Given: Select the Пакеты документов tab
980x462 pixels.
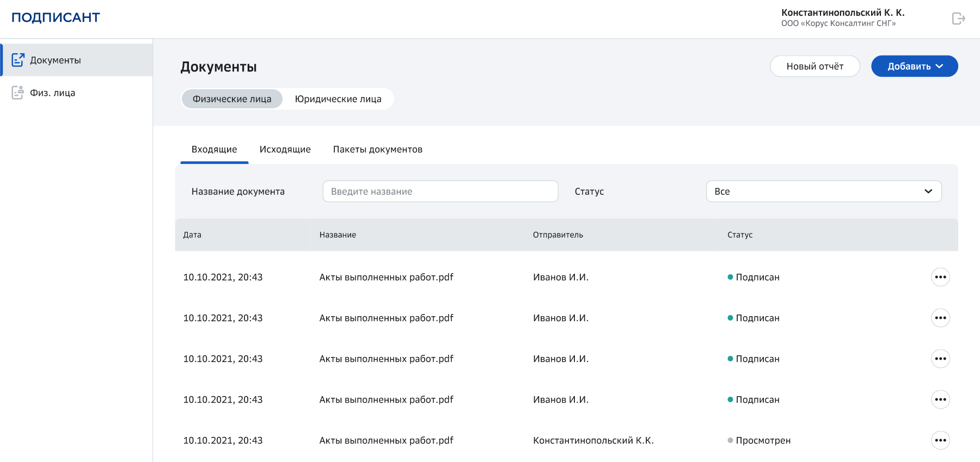Looking at the screenshot, I should (x=377, y=150).
